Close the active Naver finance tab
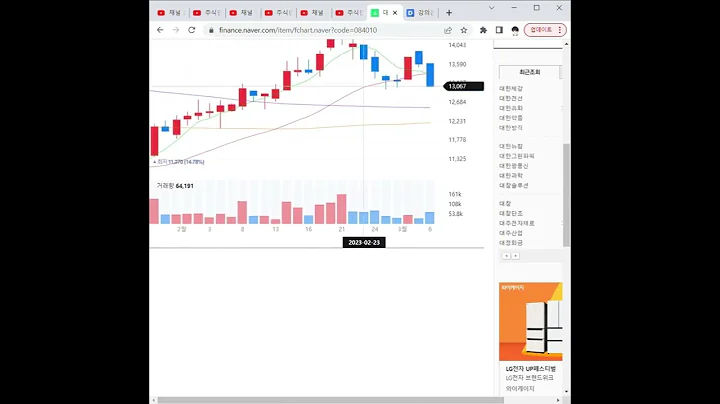The height and width of the screenshot is (404, 720). click(395, 13)
